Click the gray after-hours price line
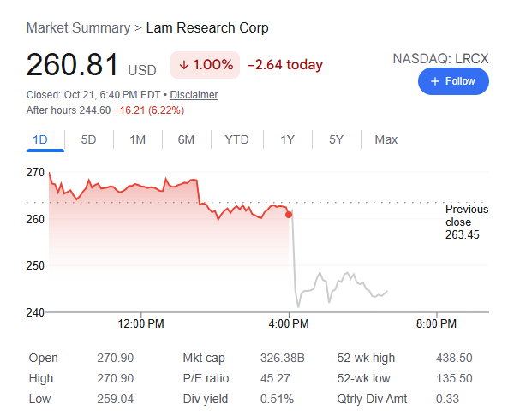The height and width of the screenshot is (415, 532). (x=339, y=283)
